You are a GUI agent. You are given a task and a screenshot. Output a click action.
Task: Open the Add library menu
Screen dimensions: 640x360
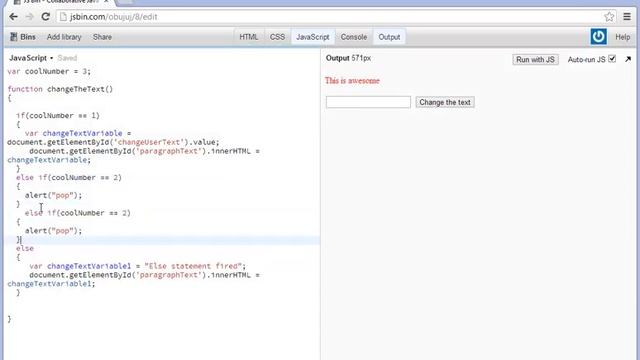coord(64,37)
